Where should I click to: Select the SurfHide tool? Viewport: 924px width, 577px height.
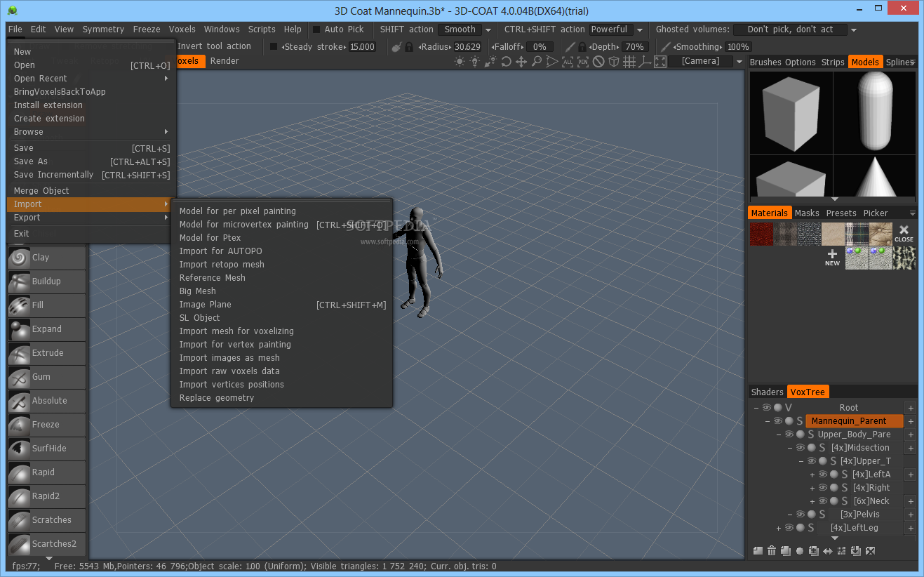click(x=46, y=449)
